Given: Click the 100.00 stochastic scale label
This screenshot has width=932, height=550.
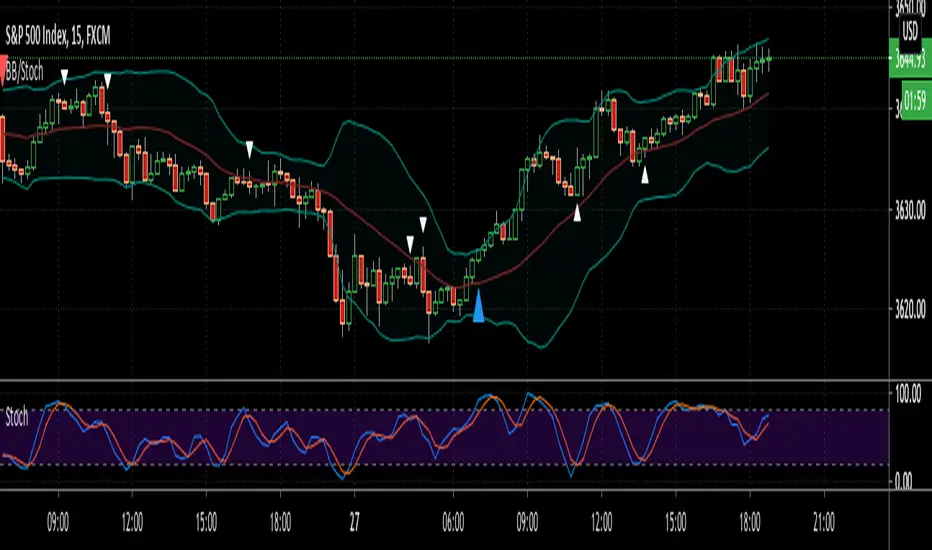Looking at the screenshot, I should [x=908, y=394].
